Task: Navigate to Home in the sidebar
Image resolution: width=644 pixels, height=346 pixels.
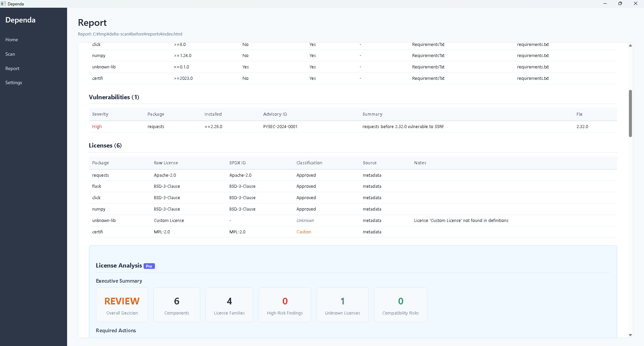Action: click(x=11, y=40)
